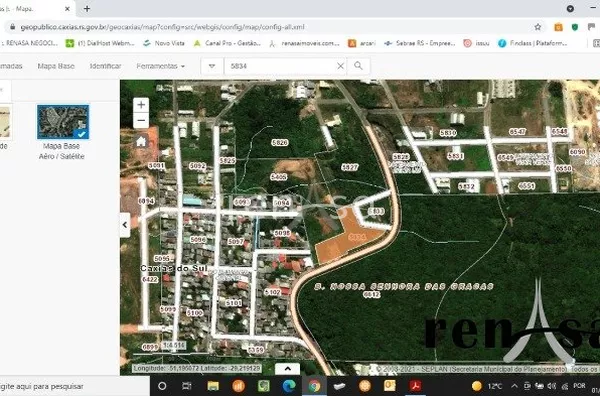600x396 pixels.
Task: Open Microsoft Edge from the taskbar
Action: tap(289, 386)
